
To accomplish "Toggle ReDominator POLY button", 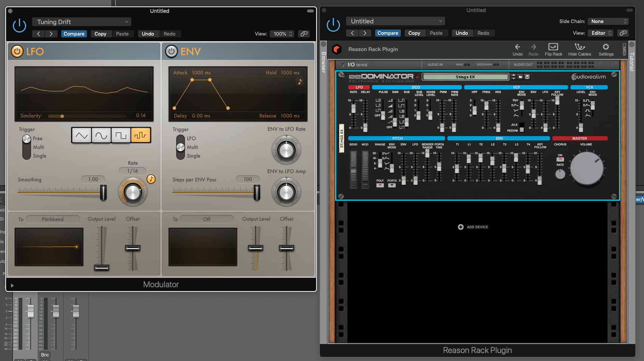I will pos(380,185).
